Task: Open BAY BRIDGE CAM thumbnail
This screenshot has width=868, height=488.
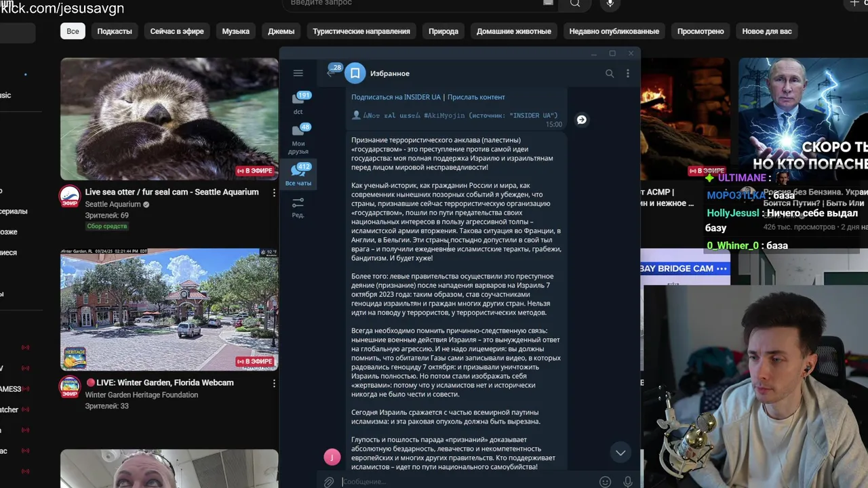Action: pos(685,268)
